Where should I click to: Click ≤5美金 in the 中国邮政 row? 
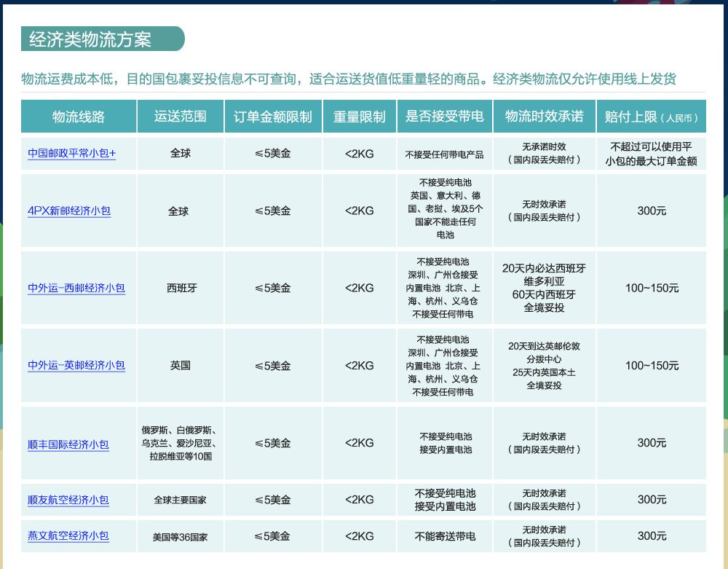coord(273,154)
